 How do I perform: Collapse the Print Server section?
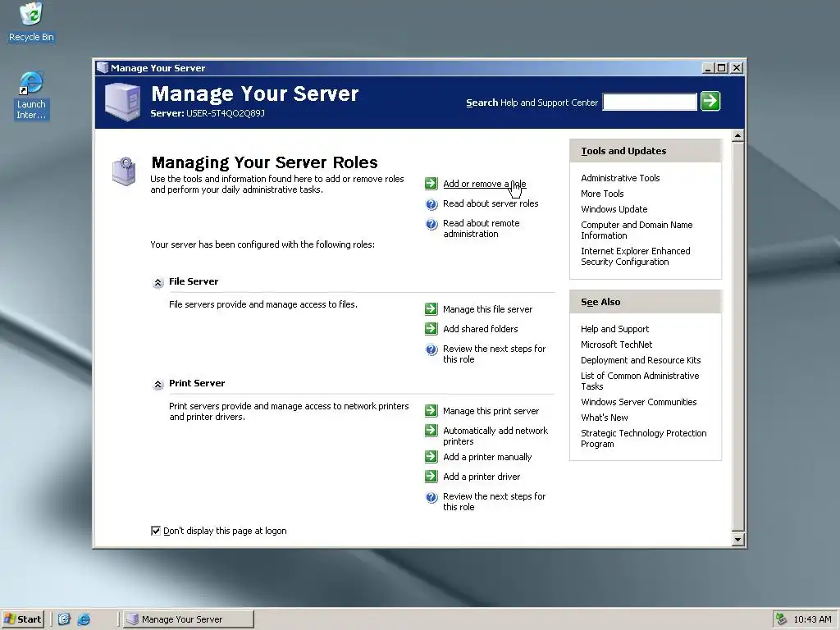[157, 384]
